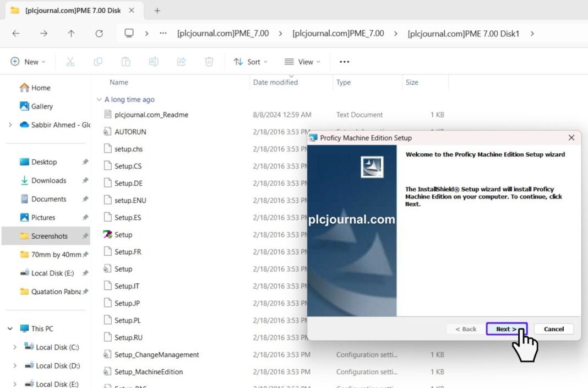Click the Rename icon in toolbar
The image size is (588, 388).
tap(154, 62)
